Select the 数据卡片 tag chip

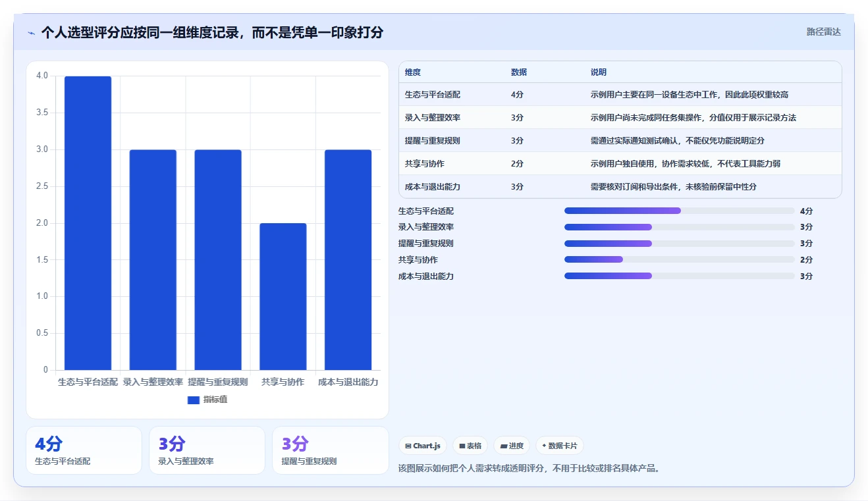click(559, 446)
